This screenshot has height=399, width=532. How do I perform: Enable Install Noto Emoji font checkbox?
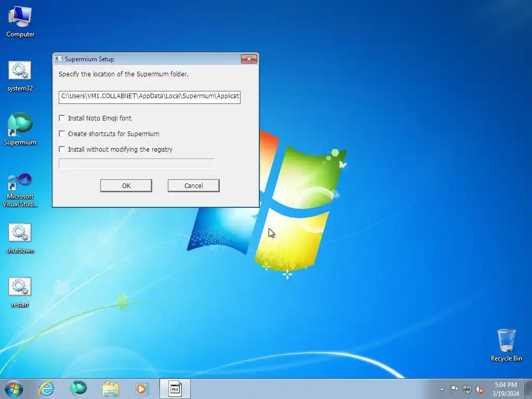[x=62, y=118]
